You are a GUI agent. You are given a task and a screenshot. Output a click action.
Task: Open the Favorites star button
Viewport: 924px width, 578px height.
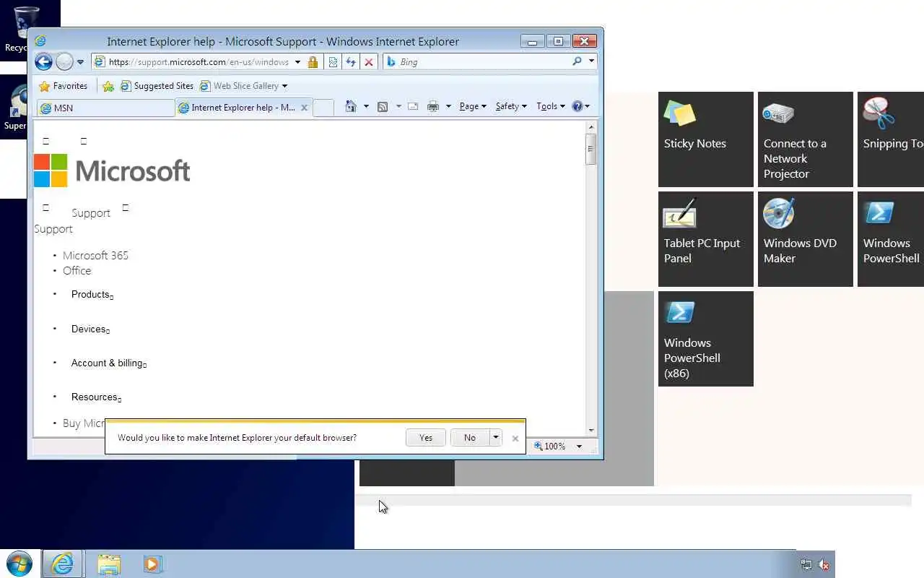(64, 86)
